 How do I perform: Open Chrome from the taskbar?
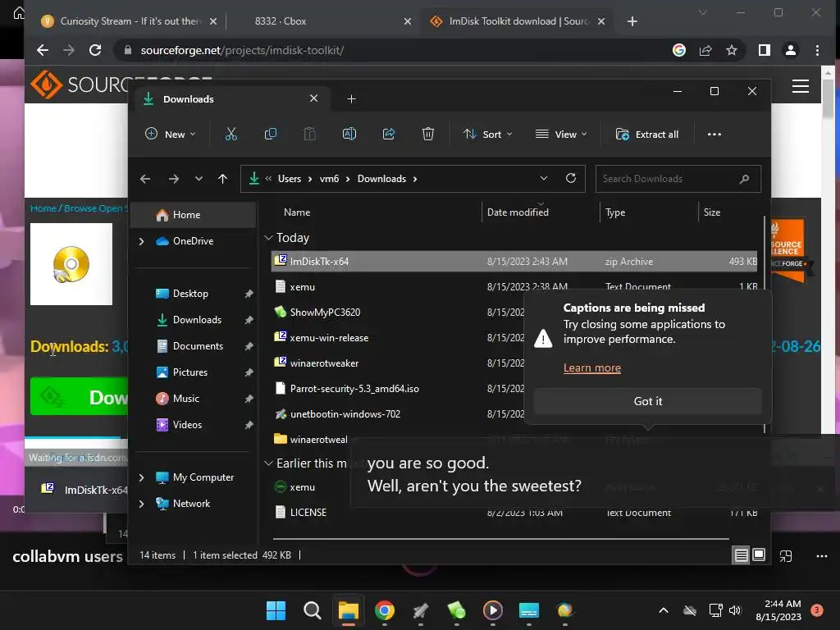[x=384, y=610]
